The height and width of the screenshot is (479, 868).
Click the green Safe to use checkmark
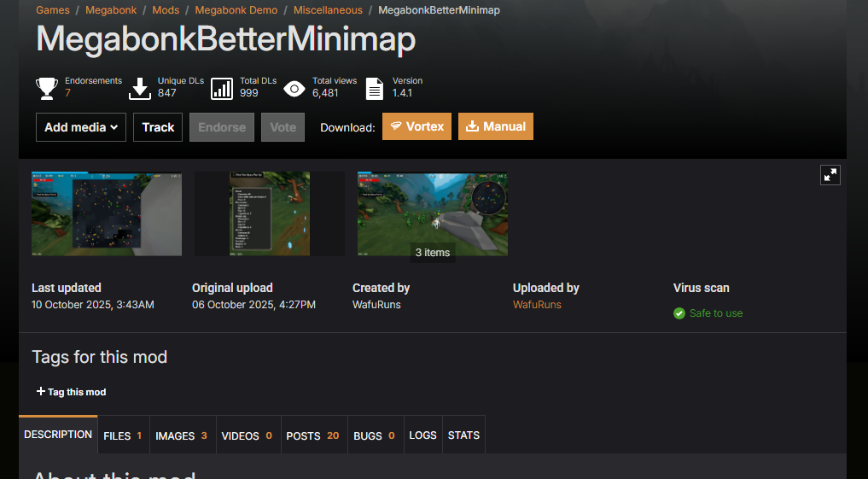coord(679,313)
